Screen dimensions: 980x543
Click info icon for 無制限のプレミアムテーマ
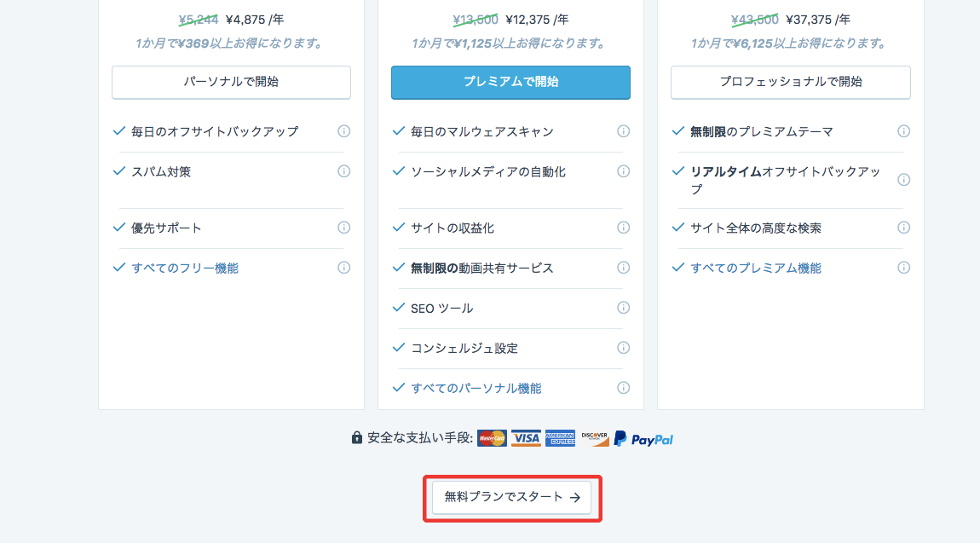click(x=903, y=131)
